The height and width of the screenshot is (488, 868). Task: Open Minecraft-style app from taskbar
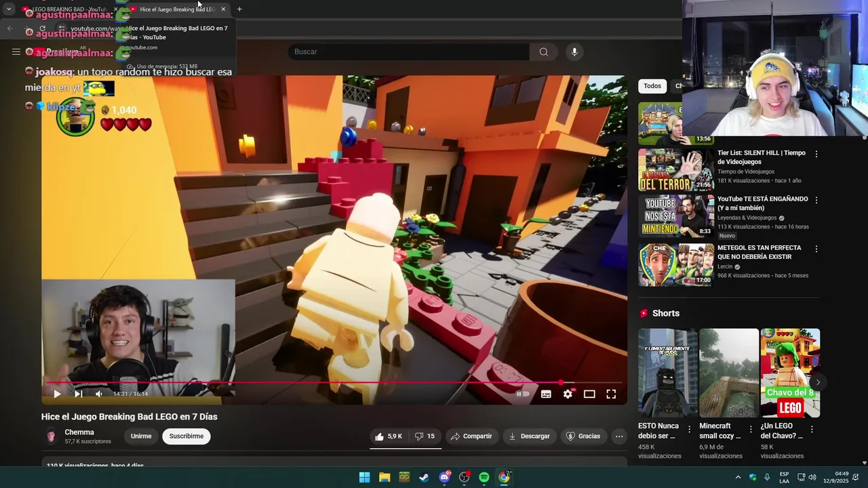(x=404, y=477)
